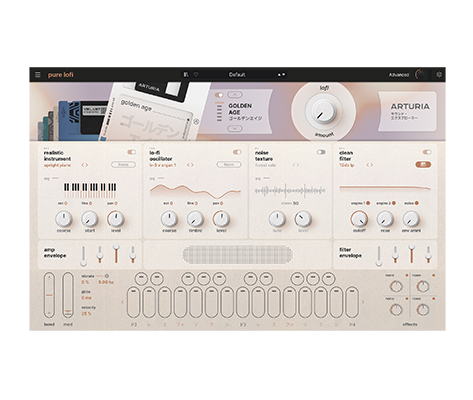This screenshot has height=400, width=473.
Task: Toggle the golden age lofi switch
Action: tap(219, 95)
